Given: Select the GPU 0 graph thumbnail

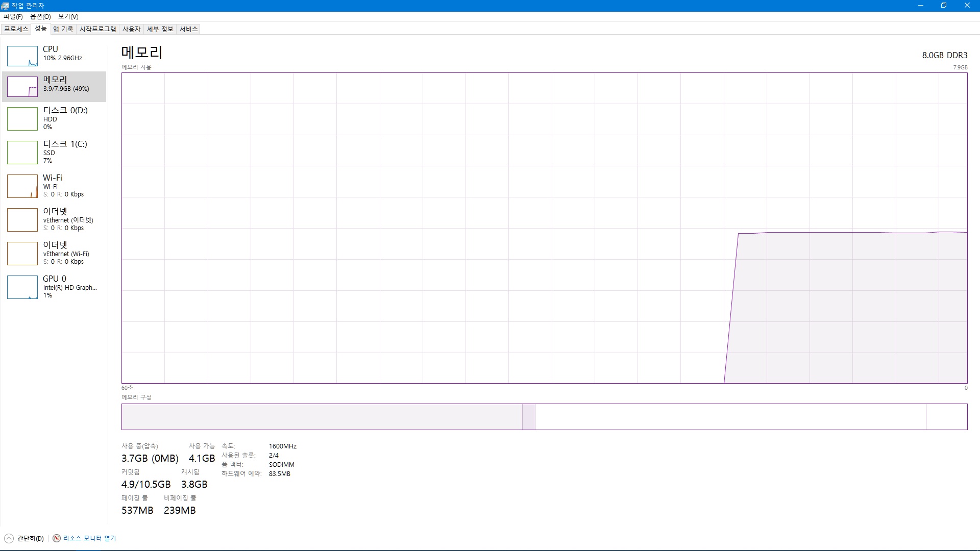Looking at the screenshot, I should (x=22, y=287).
